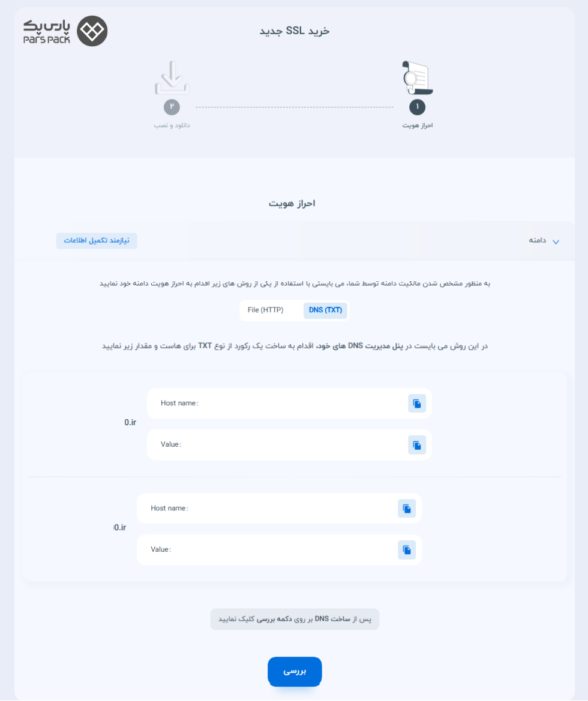Click the بررسی button
The image size is (588, 701).
pos(295,671)
